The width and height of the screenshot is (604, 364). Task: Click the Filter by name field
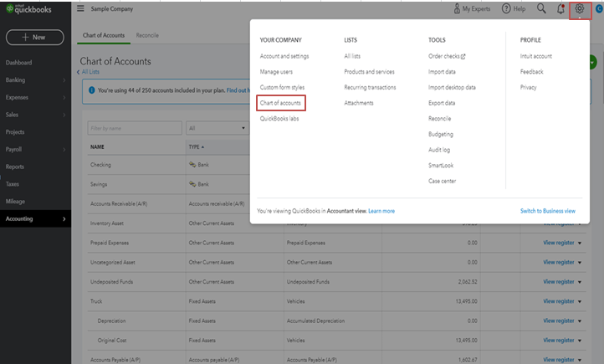coord(135,128)
